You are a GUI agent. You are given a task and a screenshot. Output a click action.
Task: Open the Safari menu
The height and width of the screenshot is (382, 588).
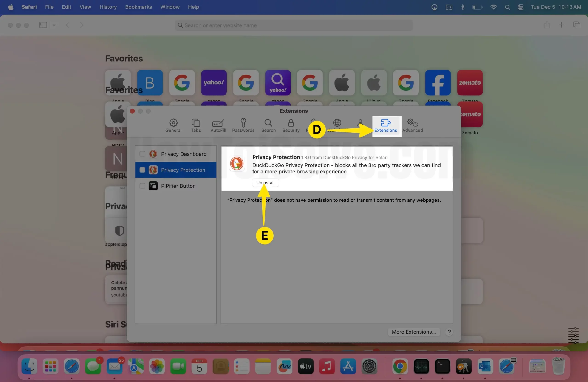tap(29, 7)
